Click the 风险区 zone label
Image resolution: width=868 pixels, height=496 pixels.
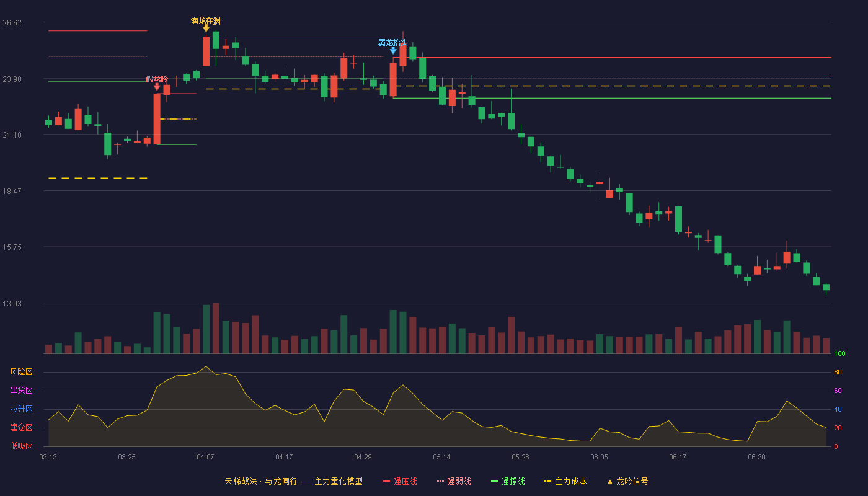[21, 372]
